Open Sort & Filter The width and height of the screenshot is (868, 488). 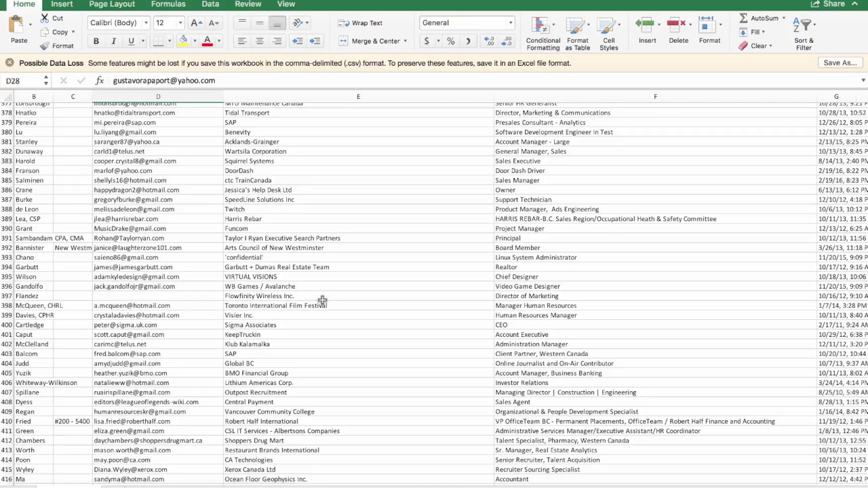coord(804,34)
